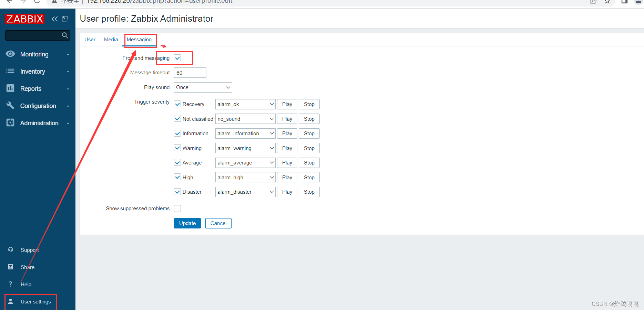Toggle the Recovery severity checkbox
This screenshot has height=310, width=644.
[x=177, y=104]
